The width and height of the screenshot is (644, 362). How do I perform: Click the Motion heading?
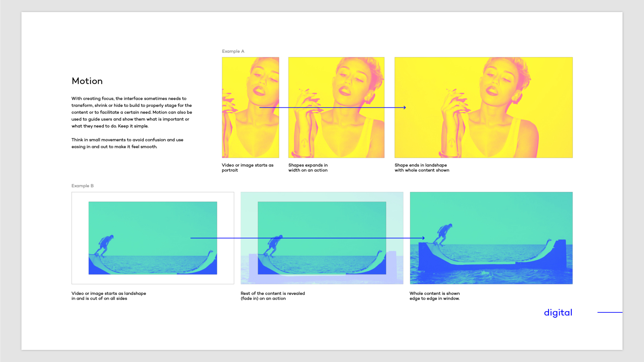tap(87, 81)
